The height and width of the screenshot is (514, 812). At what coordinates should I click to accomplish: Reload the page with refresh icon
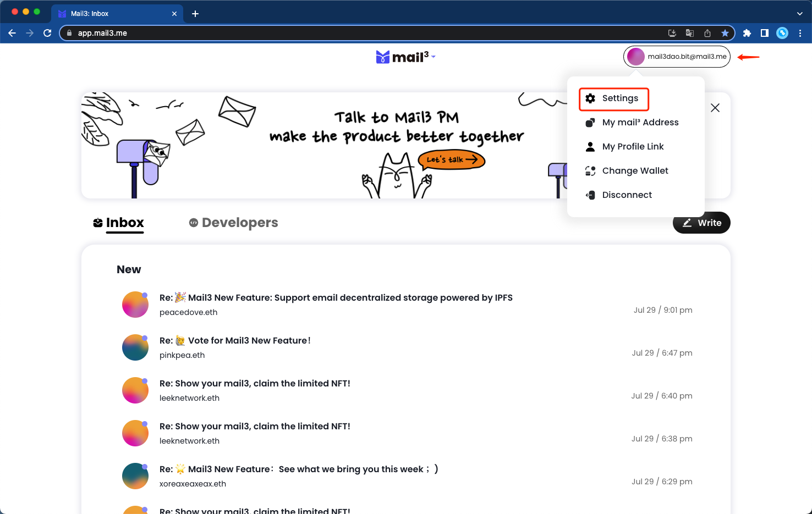point(47,33)
